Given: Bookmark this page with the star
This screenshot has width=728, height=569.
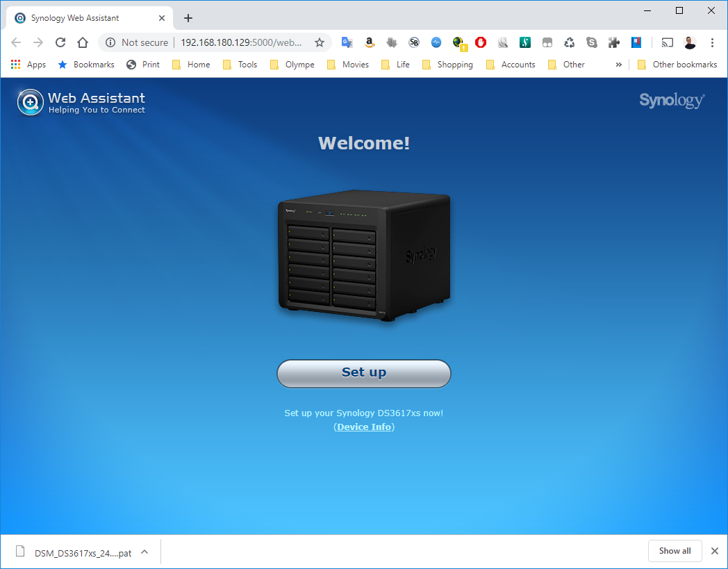Looking at the screenshot, I should 320,43.
